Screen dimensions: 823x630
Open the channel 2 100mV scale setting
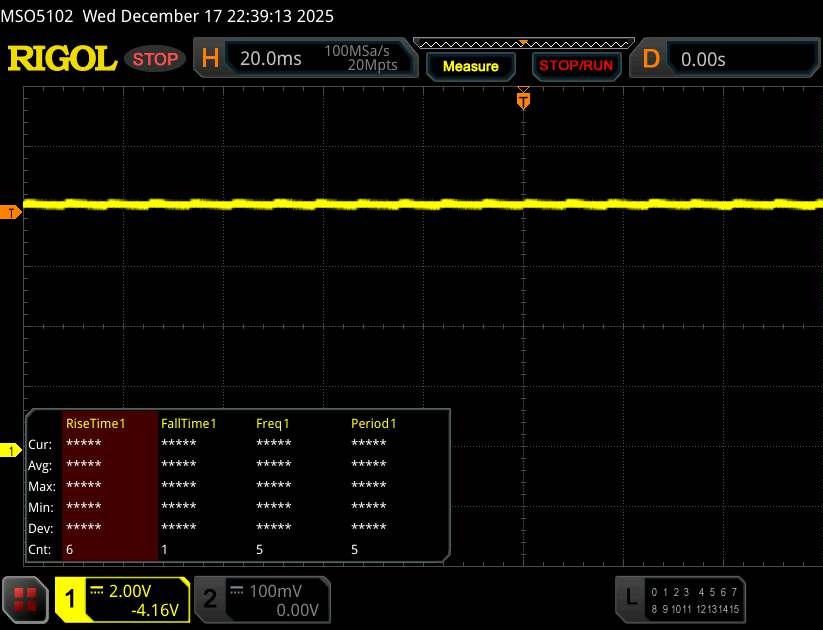pos(274,590)
